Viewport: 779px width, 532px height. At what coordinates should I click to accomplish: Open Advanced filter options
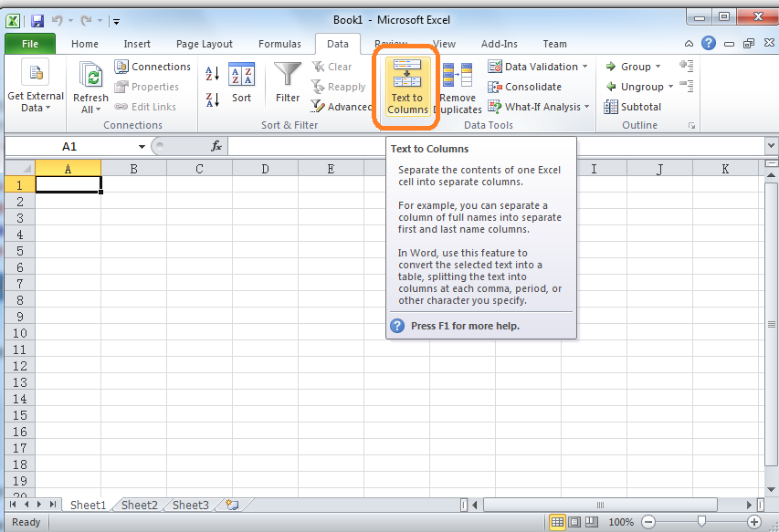(x=341, y=107)
